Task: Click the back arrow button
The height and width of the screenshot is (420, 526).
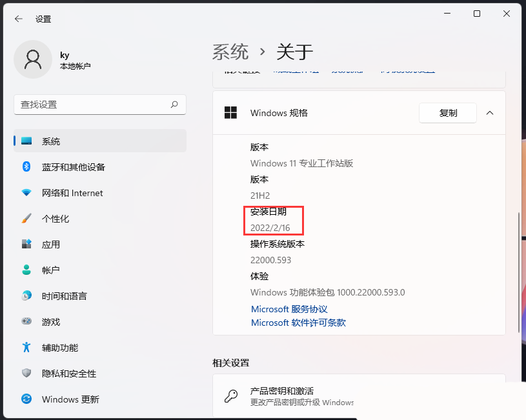Action: [x=18, y=19]
